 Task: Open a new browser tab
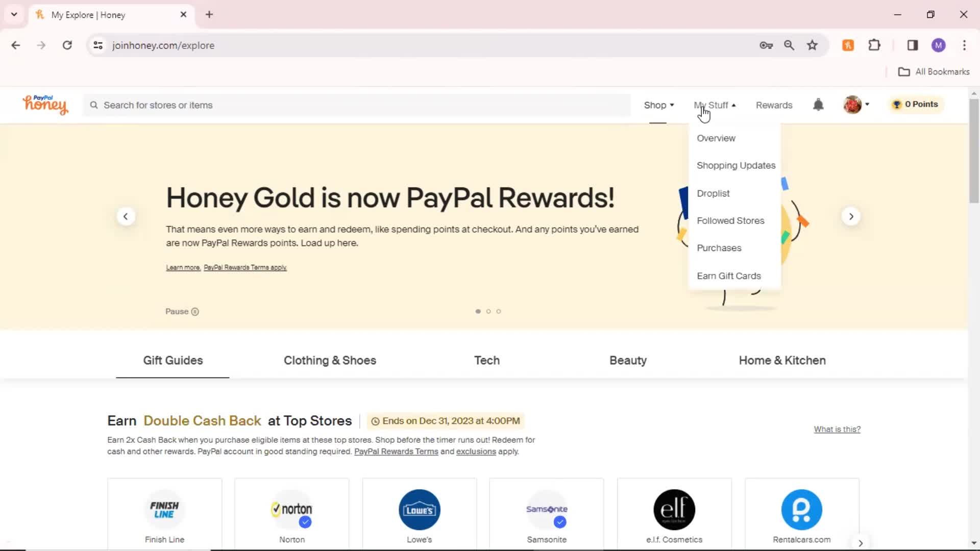coord(209,15)
